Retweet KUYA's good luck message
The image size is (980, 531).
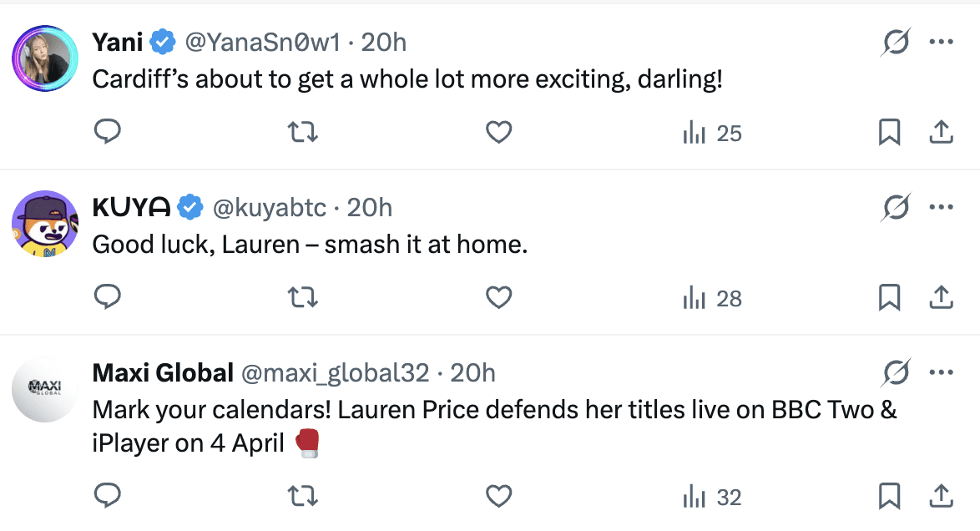tap(302, 297)
